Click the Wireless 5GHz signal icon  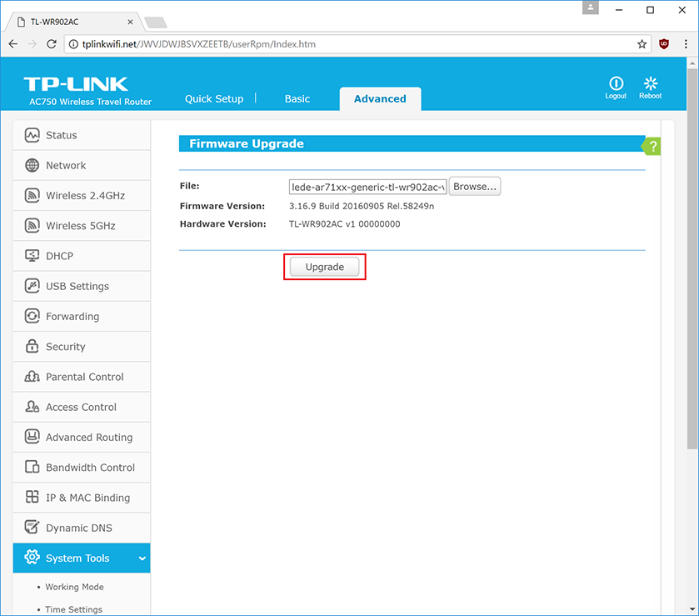click(x=32, y=226)
